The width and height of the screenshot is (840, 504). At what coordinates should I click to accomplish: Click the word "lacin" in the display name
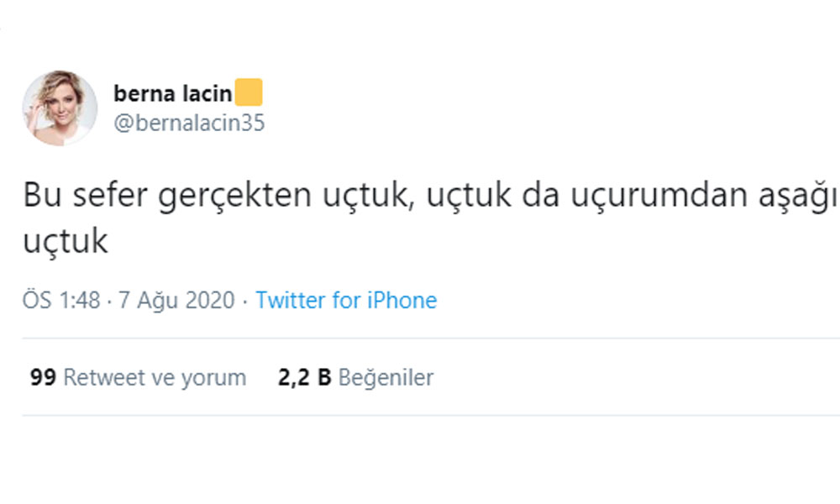[x=207, y=94]
